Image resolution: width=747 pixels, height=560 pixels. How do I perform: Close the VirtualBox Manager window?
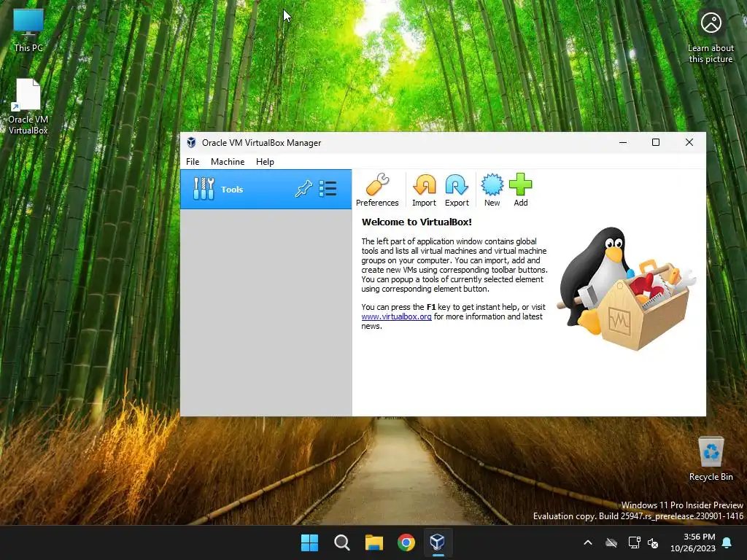click(689, 142)
